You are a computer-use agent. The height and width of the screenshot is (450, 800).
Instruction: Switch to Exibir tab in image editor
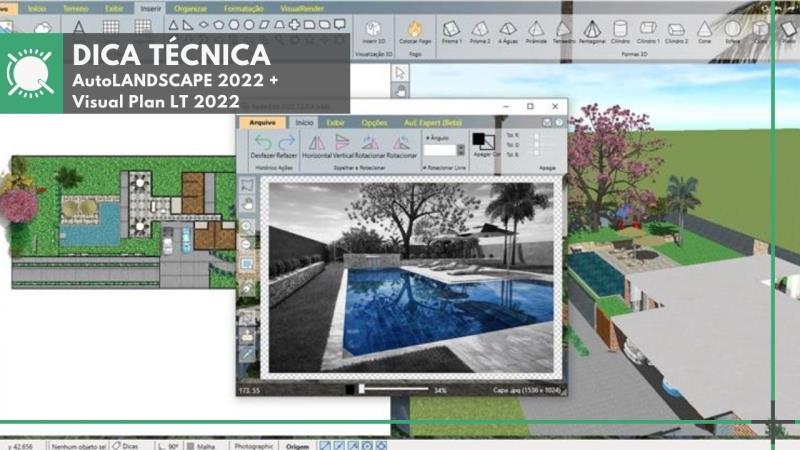point(335,123)
